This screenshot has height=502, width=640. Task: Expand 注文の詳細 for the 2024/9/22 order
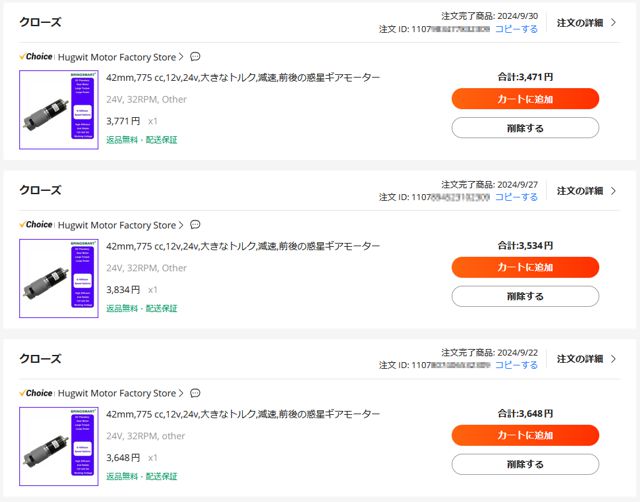tap(586, 359)
